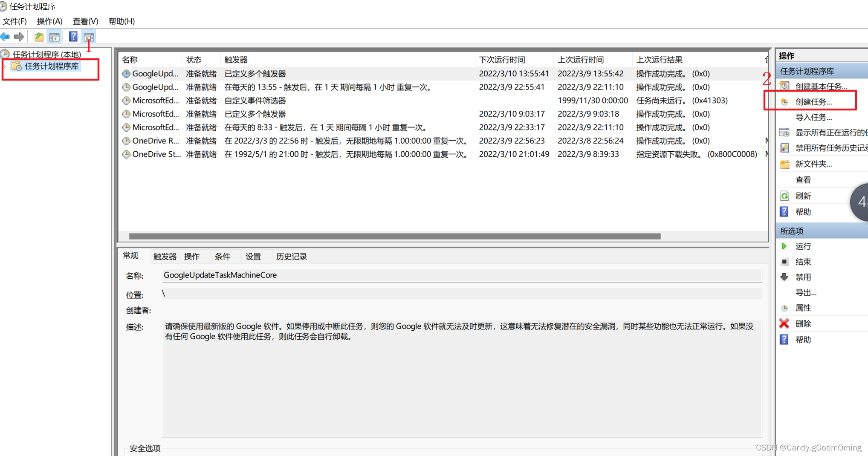The image size is (868, 456).
Task: Click the blue Help toolbar icon
Action: 73,37
